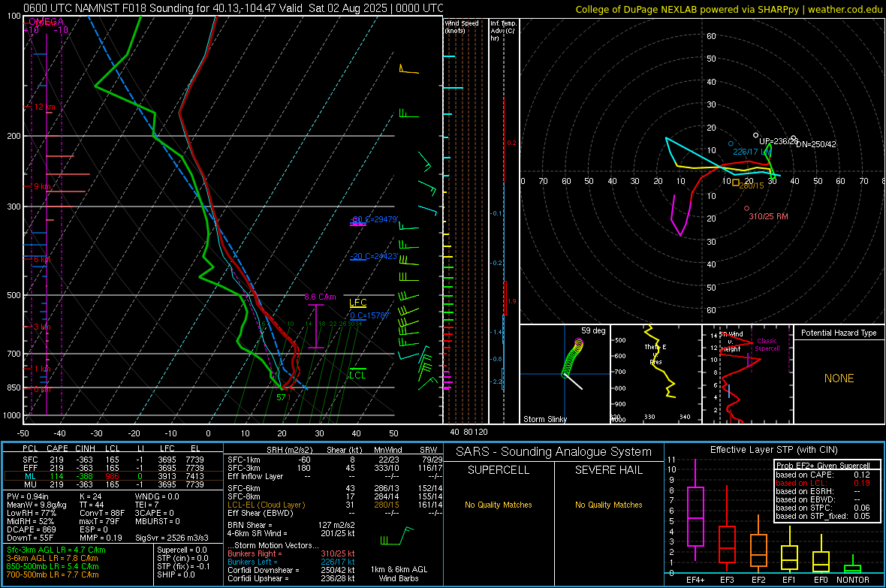This screenshot has height=588, width=886.
Task: Click the 'ConvT = 88F' value
Action: (x=102, y=514)
